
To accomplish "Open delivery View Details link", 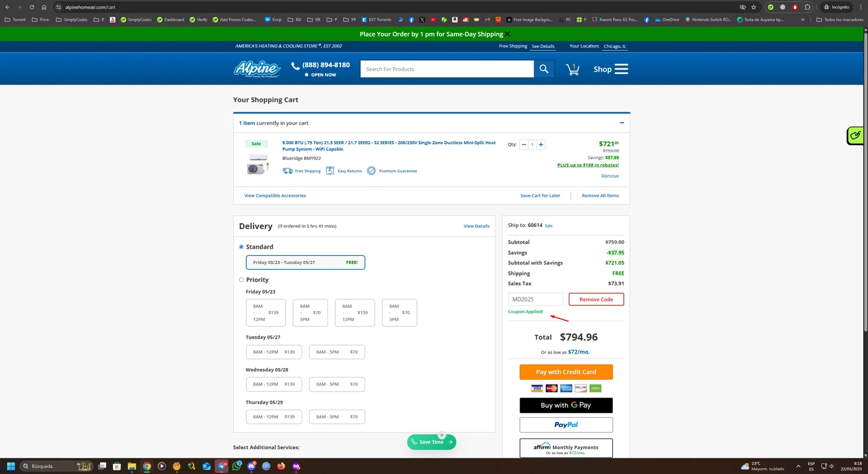I will [x=476, y=226].
